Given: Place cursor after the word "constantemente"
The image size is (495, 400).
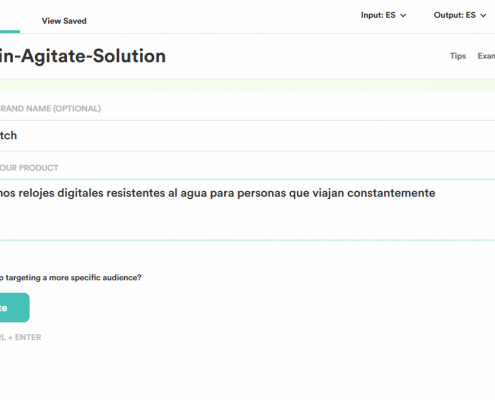Looking at the screenshot, I should pyautogui.click(x=436, y=193).
